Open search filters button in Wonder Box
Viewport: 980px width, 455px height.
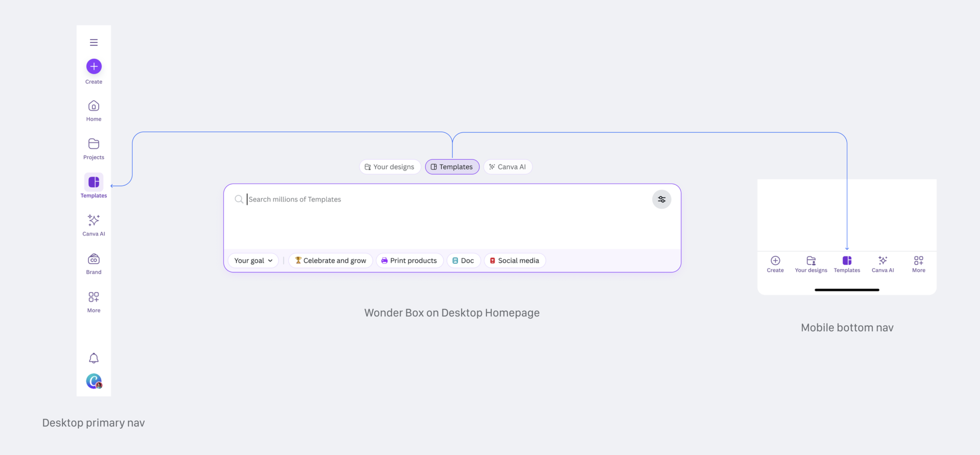click(x=661, y=199)
